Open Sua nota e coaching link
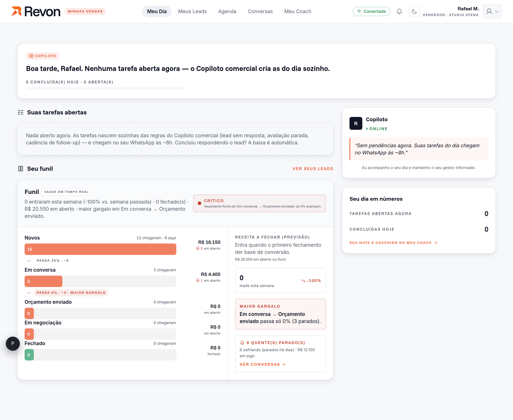 coord(393,243)
